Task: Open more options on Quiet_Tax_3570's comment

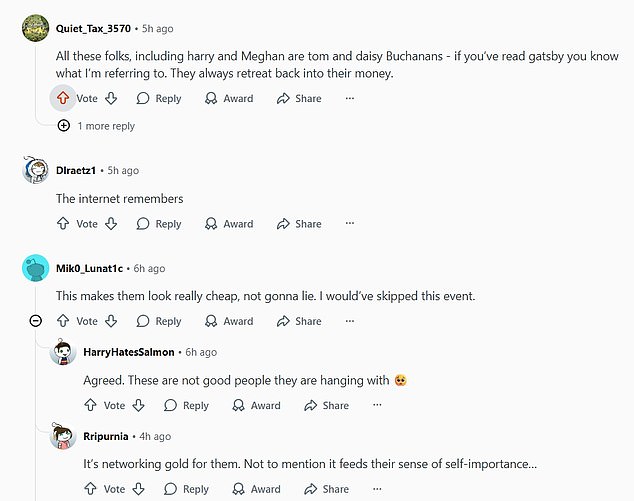Action: click(350, 98)
